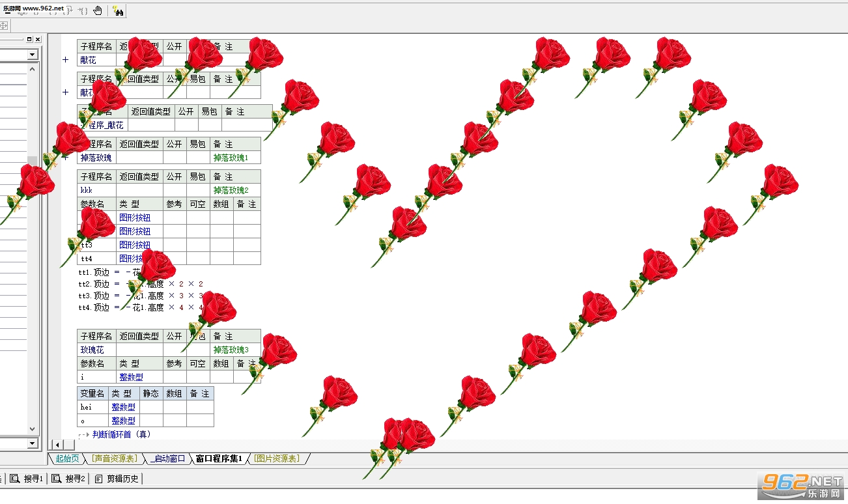848x504 pixels.
Task: Select the subroutine name 献花 in first table
Action: [88, 60]
